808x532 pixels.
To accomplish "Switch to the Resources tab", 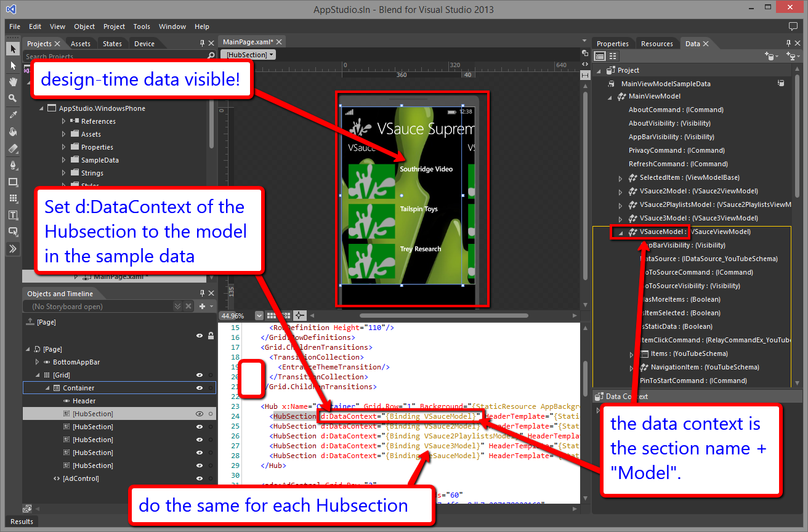I will (656, 44).
